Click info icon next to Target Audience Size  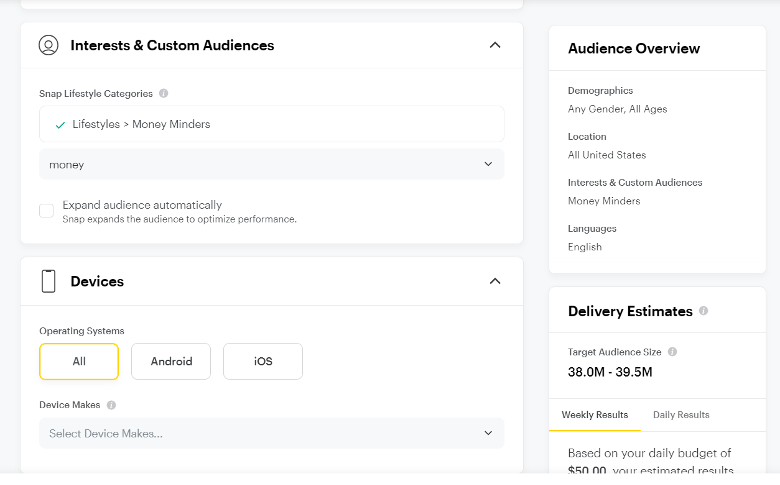tap(672, 352)
